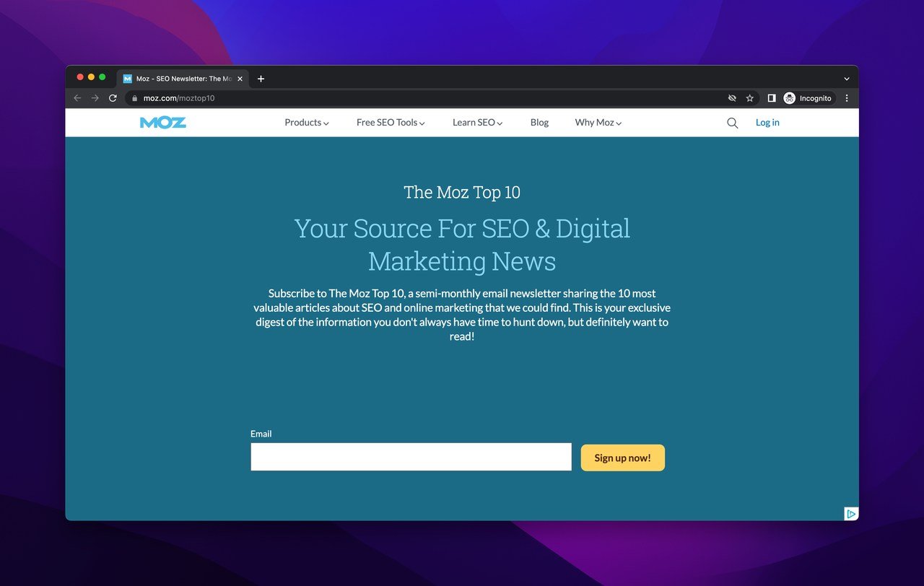The width and height of the screenshot is (924, 586).
Task: Expand the Products dropdown menu
Action: 307,123
